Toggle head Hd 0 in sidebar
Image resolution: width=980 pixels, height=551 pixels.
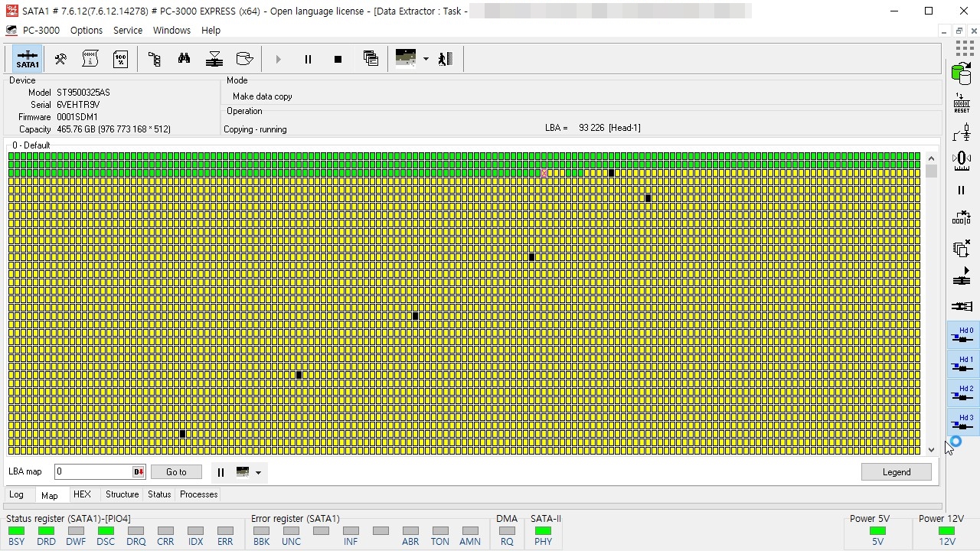[x=962, y=335]
